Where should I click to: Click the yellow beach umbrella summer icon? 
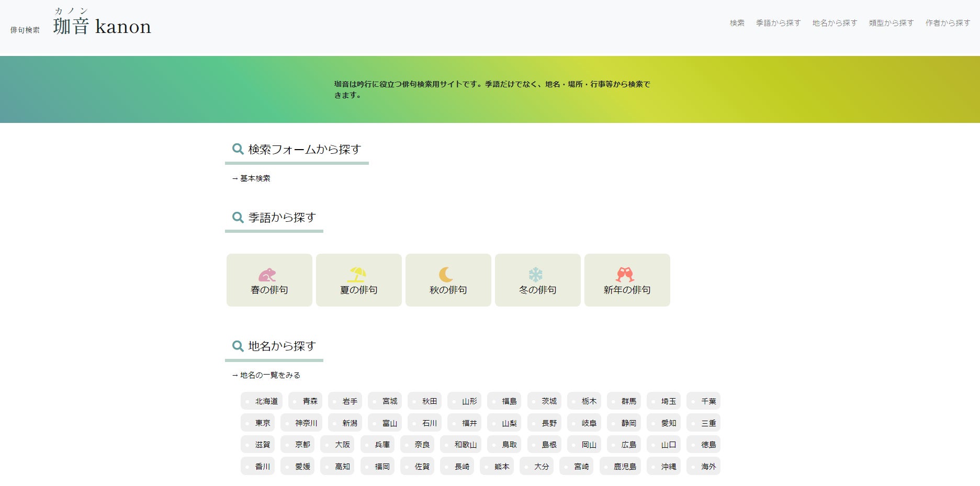357,275
